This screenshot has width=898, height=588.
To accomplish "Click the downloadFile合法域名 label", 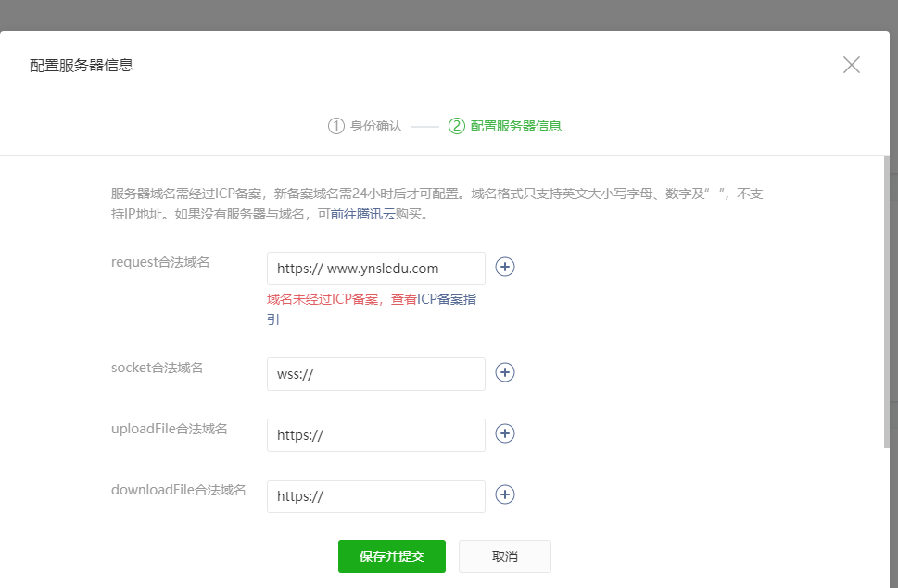I will 179,490.
